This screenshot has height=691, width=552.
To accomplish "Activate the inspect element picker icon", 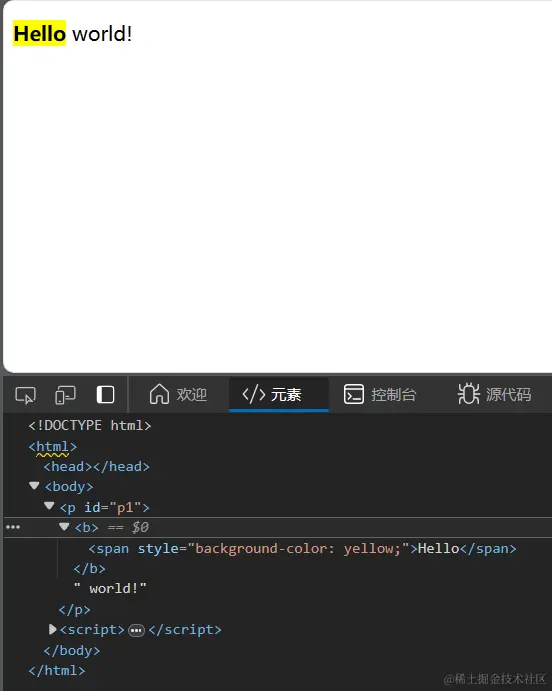I will [26, 395].
